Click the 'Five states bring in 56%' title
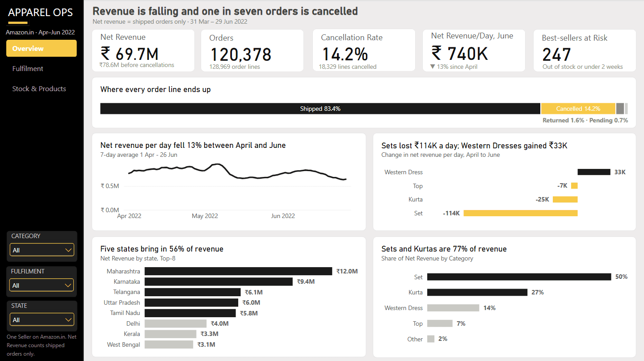644x361 pixels. coord(162,249)
